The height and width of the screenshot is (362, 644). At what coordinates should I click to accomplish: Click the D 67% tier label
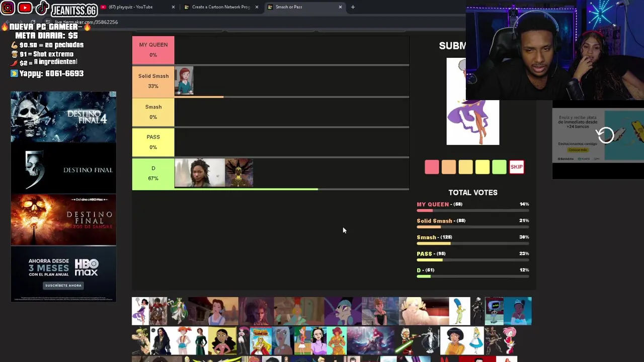[x=153, y=173]
